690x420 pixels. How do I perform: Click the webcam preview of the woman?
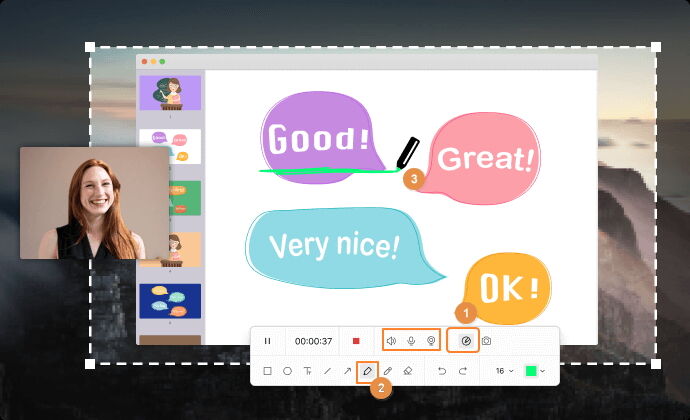95,203
